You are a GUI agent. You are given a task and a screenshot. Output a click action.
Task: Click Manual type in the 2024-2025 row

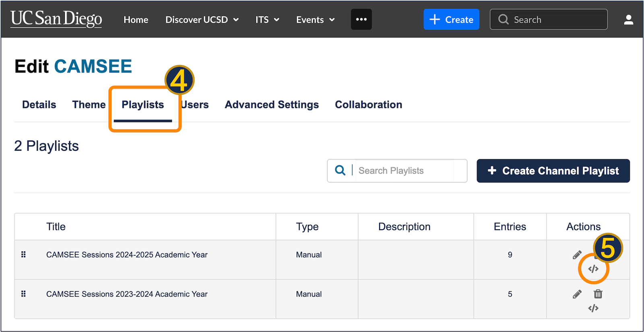tap(309, 255)
